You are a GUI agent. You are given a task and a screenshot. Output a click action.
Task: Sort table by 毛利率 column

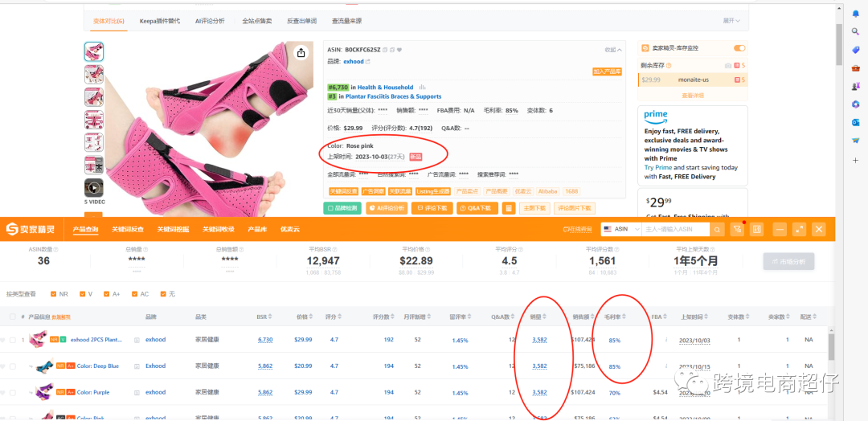tap(616, 317)
